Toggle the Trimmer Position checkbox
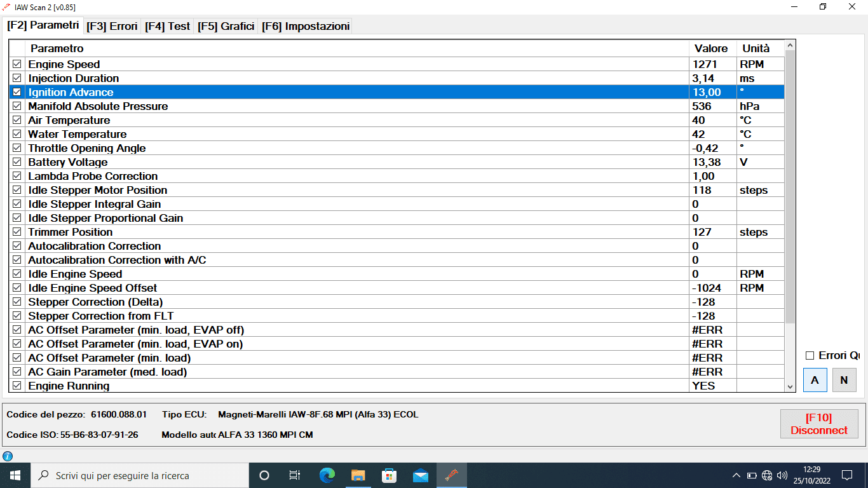The image size is (868, 488). point(17,232)
